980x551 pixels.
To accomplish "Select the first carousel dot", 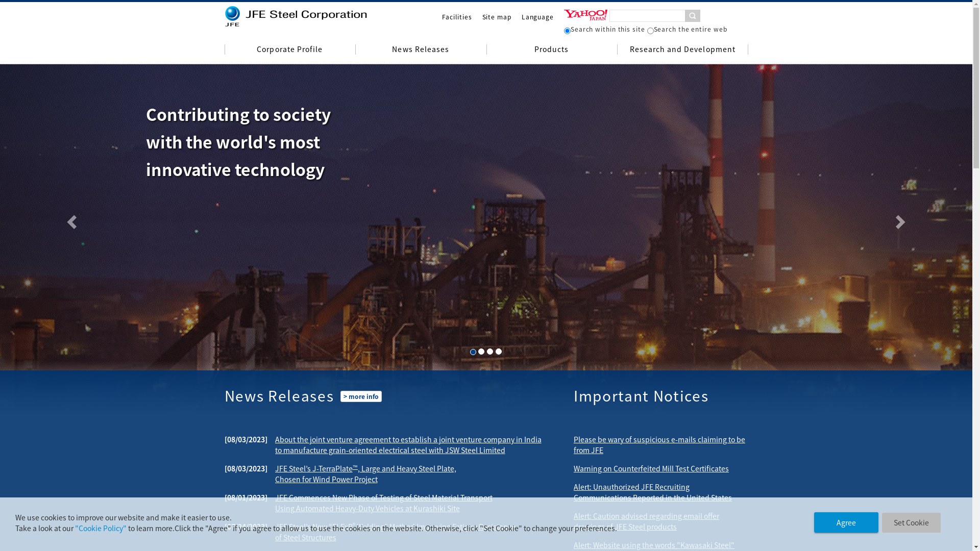I will tap(473, 352).
